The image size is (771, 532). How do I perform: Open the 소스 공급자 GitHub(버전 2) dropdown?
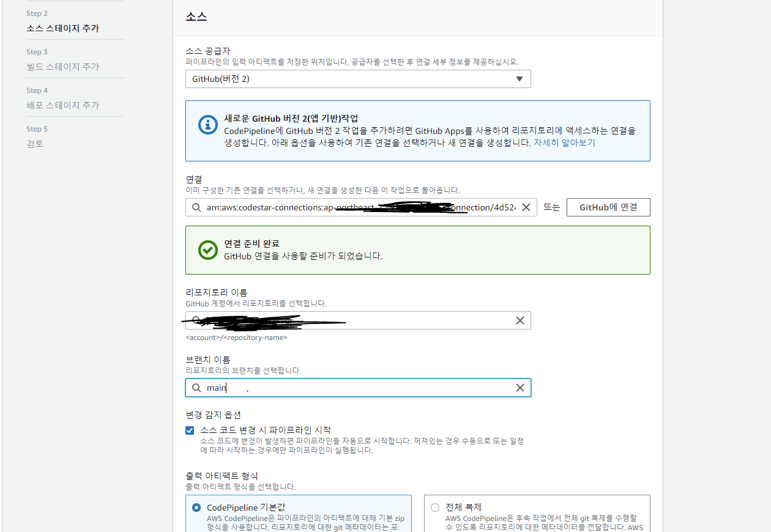pyautogui.click(x=358, y=79)
